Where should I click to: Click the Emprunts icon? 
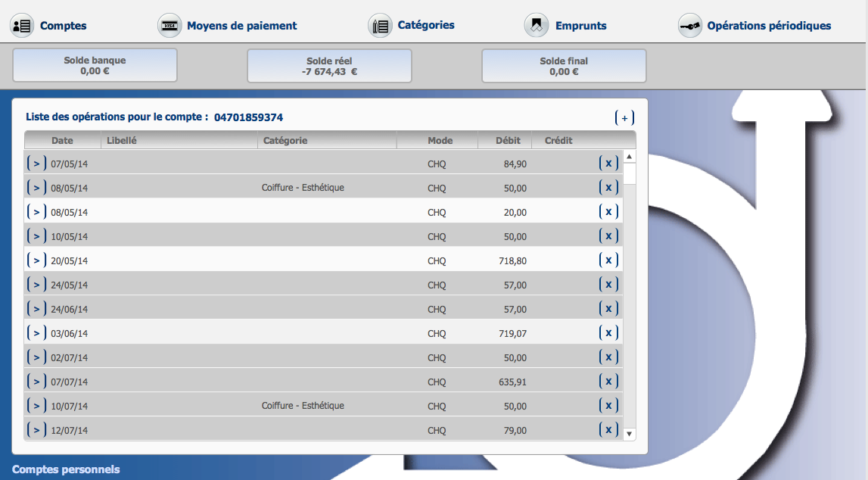pos(537,26)
